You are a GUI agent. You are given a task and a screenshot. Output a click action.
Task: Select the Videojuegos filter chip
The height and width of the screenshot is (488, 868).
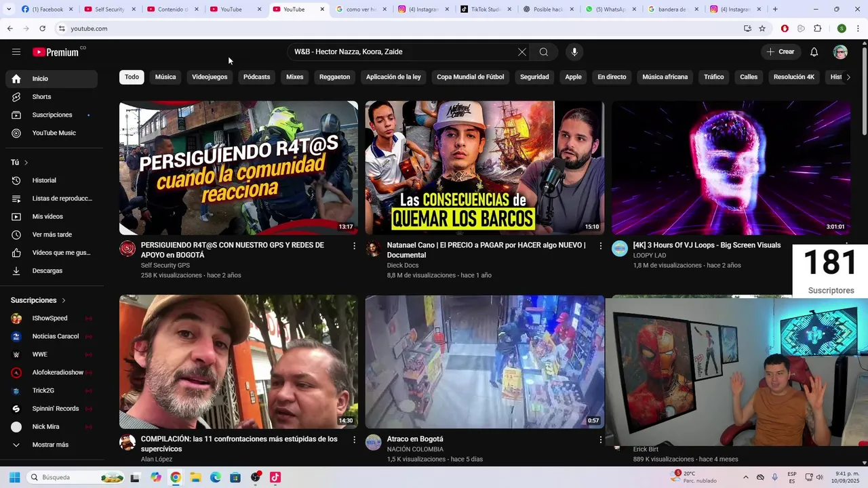coord(210,77)
